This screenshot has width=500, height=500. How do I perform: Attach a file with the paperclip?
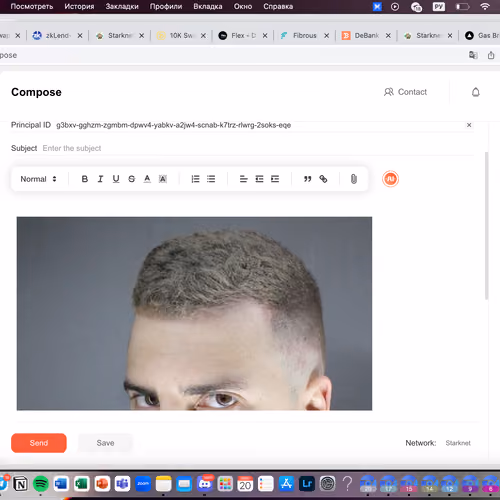(354, 179)
